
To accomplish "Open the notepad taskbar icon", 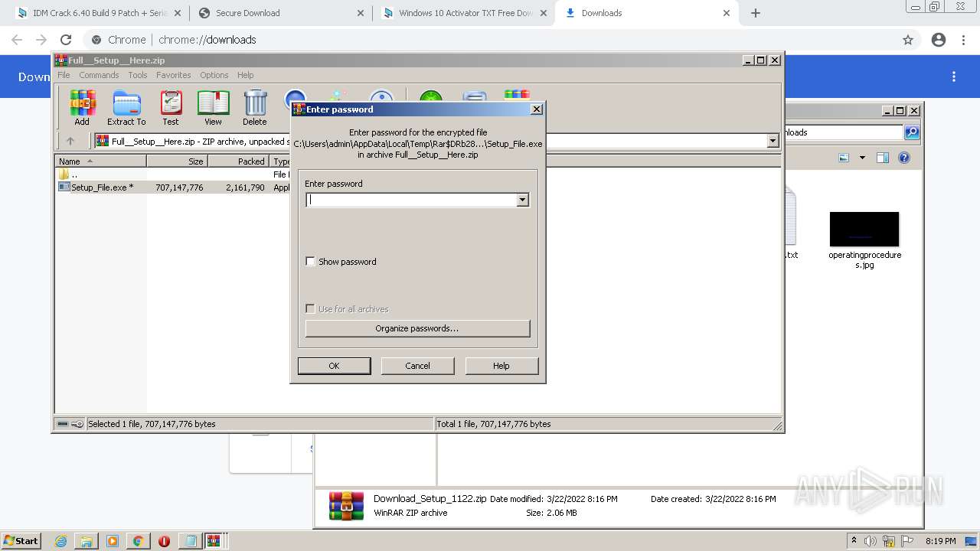I will [189, 541].
